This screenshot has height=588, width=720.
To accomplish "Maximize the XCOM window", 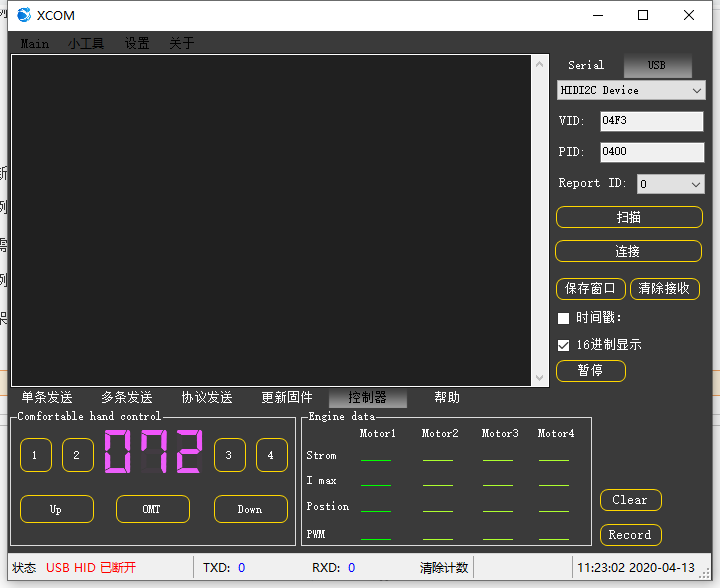I will (x=643, y=15).
